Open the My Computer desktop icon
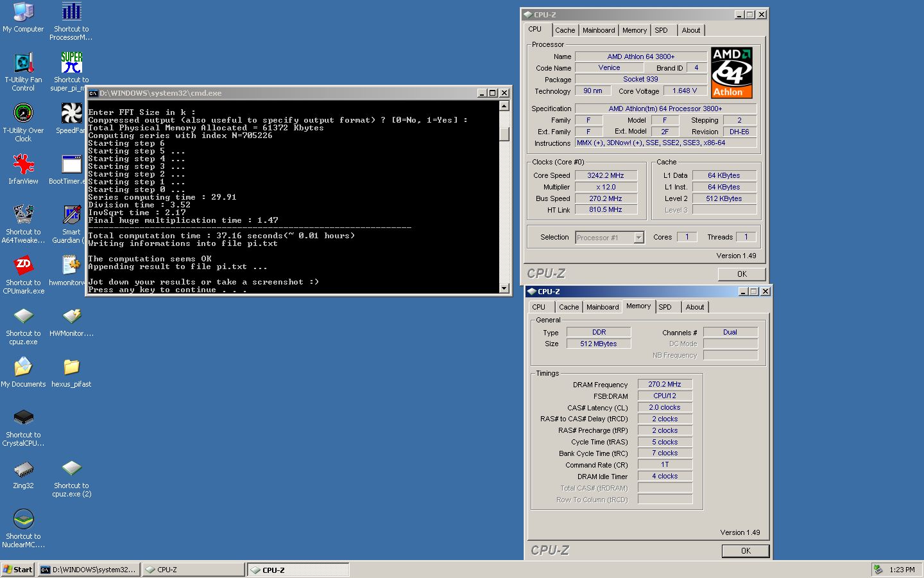 point(23,12)
